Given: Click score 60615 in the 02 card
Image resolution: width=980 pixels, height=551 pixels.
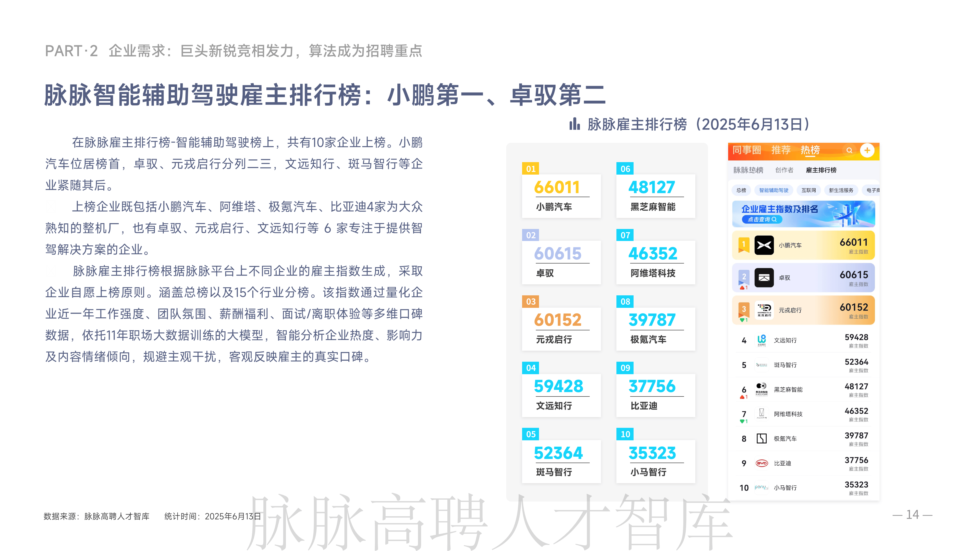Looking at the screenshot, I should point(557,254).
